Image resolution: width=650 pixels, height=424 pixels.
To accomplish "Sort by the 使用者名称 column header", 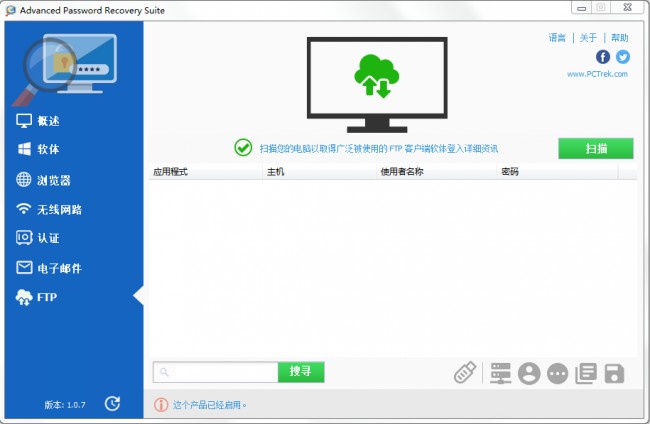I will (437, 172).
